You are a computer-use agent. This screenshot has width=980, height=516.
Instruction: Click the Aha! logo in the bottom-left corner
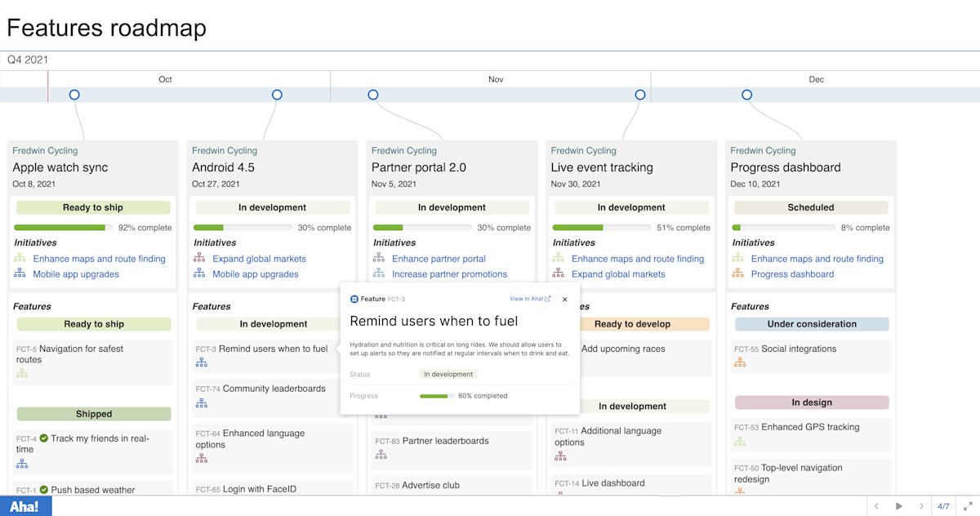pos(25,506)
